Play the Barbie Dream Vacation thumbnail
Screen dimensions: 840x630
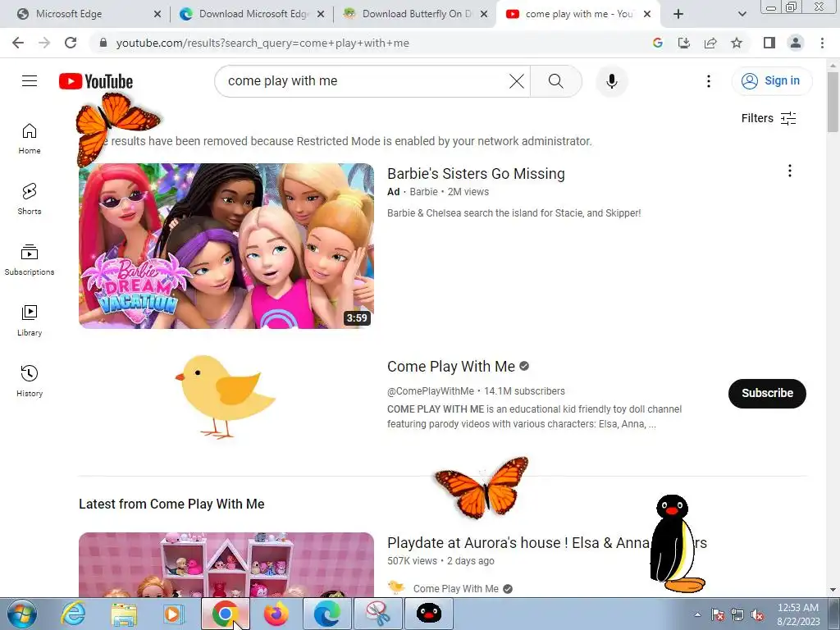[x=226, y=246]
